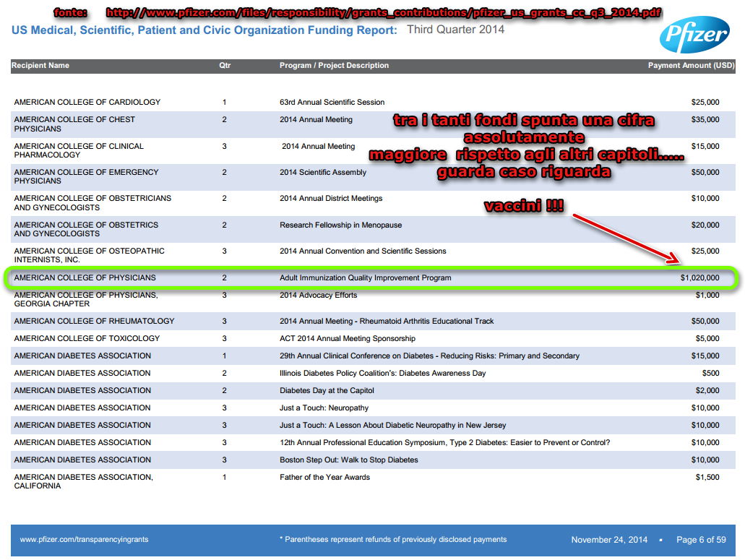
Task: Click the $1,000 payment amount
Action: (x=707, y=296)
